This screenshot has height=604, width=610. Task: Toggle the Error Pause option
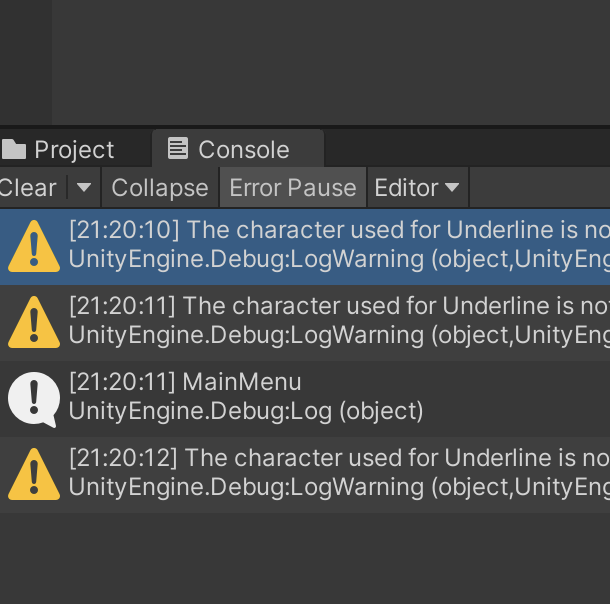[x=293, y=188]
